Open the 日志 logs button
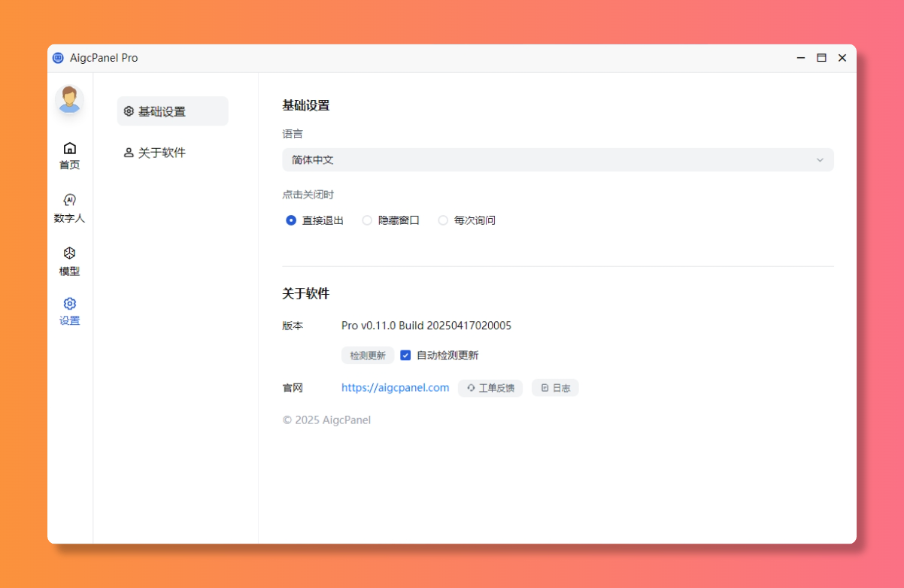Screen dimensions: 904x588 coord(555,388)
